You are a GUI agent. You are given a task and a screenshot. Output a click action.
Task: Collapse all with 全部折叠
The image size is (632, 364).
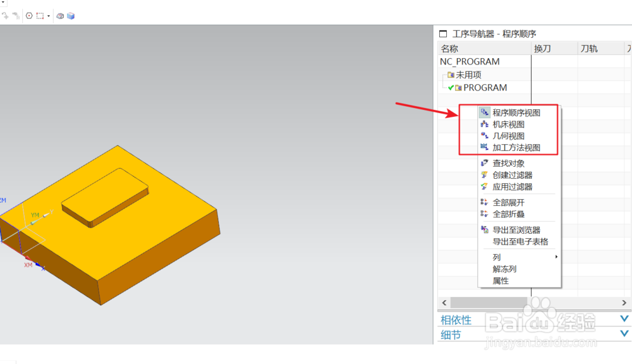508,214
